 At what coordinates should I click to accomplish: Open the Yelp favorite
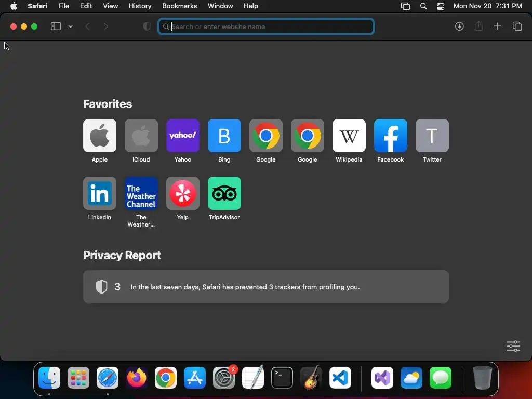[x=182, y=193]
